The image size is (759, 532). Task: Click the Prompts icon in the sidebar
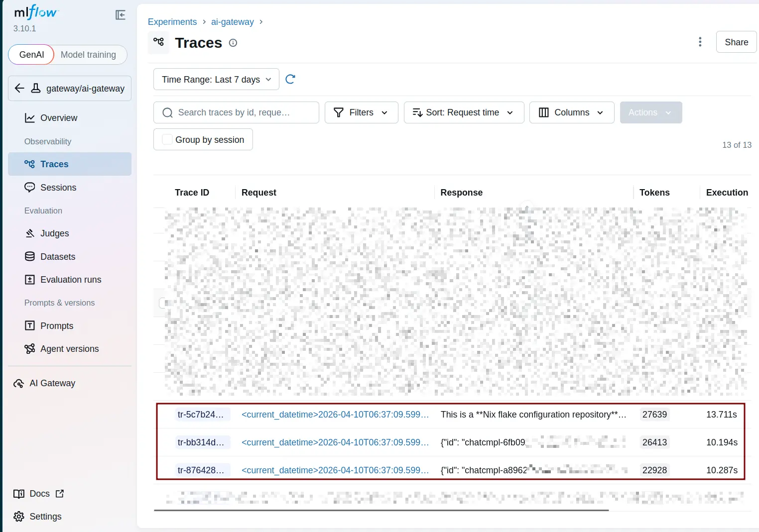[x=29, y=325]
